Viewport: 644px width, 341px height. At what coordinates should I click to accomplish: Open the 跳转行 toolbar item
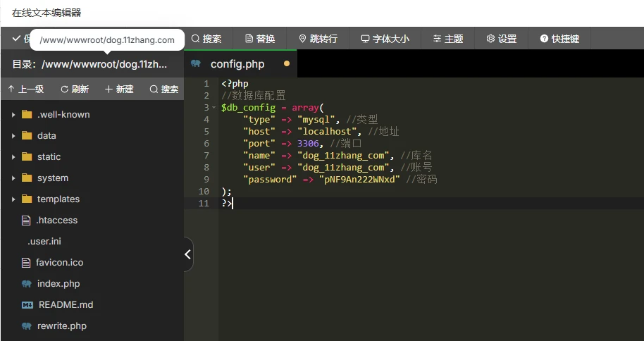click(318, 39)
